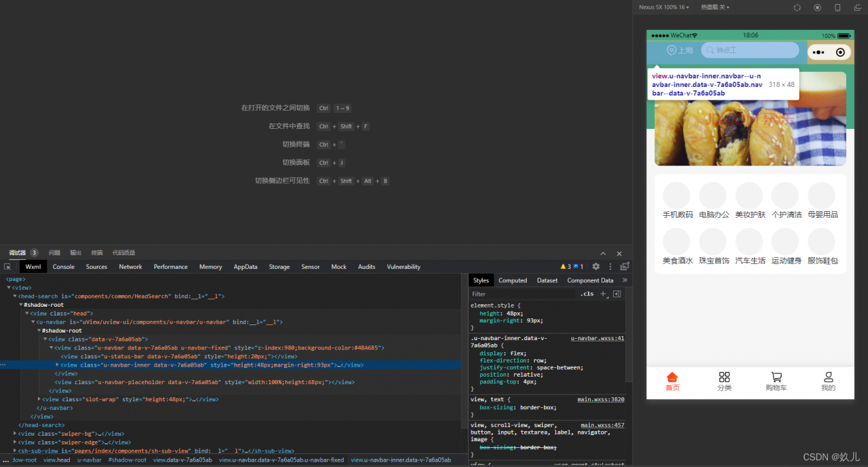Refresh the simulator with the reload icon
868x467 pixels.
[797, 7]
